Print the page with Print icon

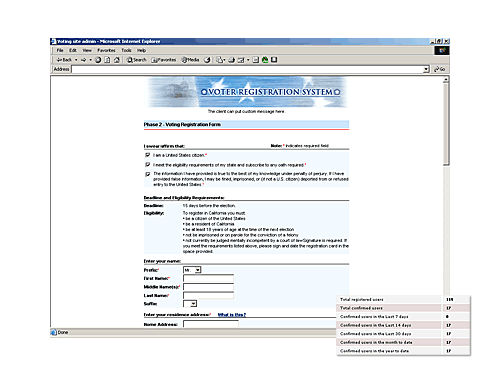point(231,60)
